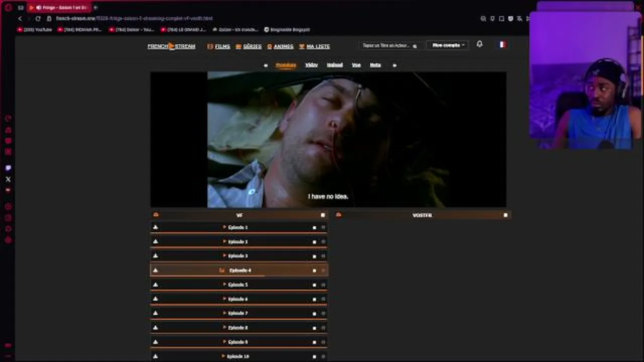Tick the white square for Episode 1

314,228
